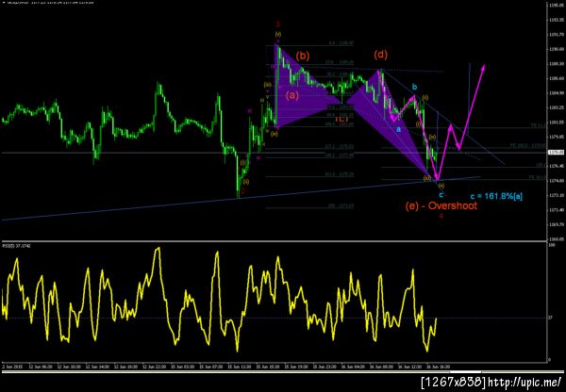Click the red '4' wave label
This screenshot has height=392, width=566.
click(x=441, y=216)
